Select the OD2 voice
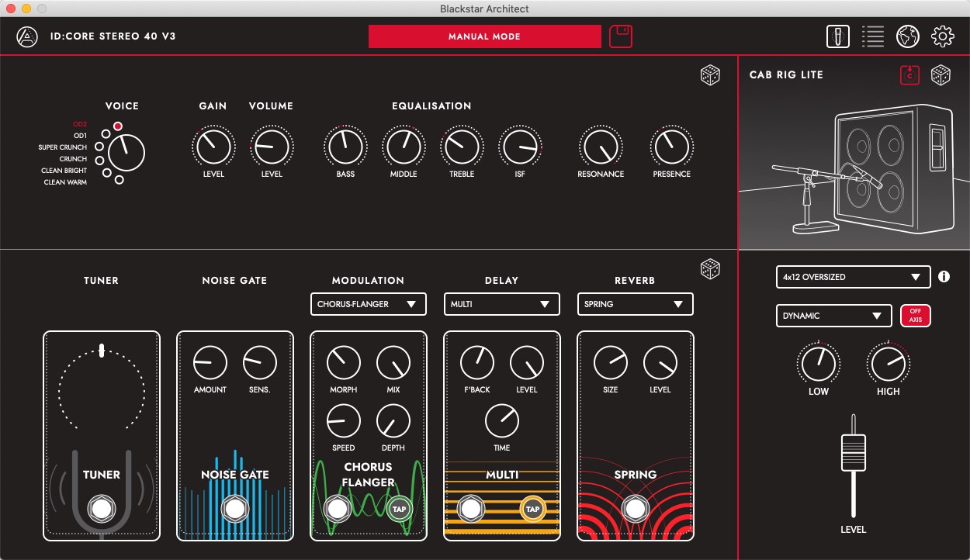 tap(117, 126)
